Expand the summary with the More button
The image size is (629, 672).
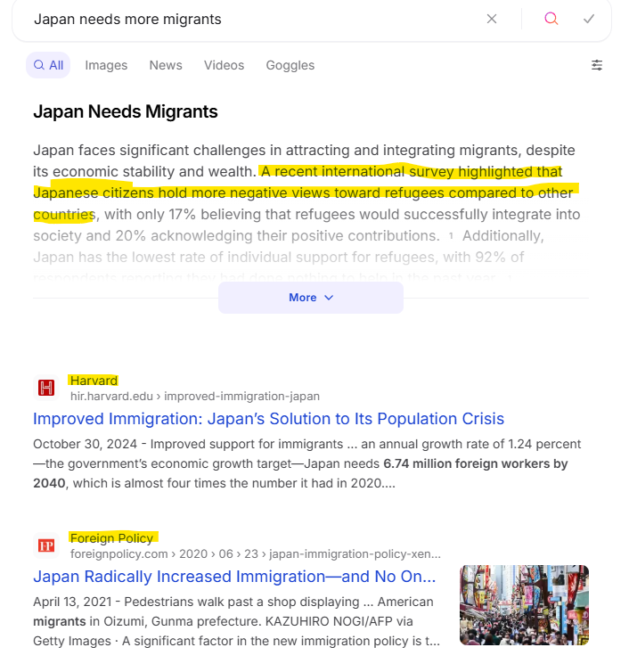(311, 298)
